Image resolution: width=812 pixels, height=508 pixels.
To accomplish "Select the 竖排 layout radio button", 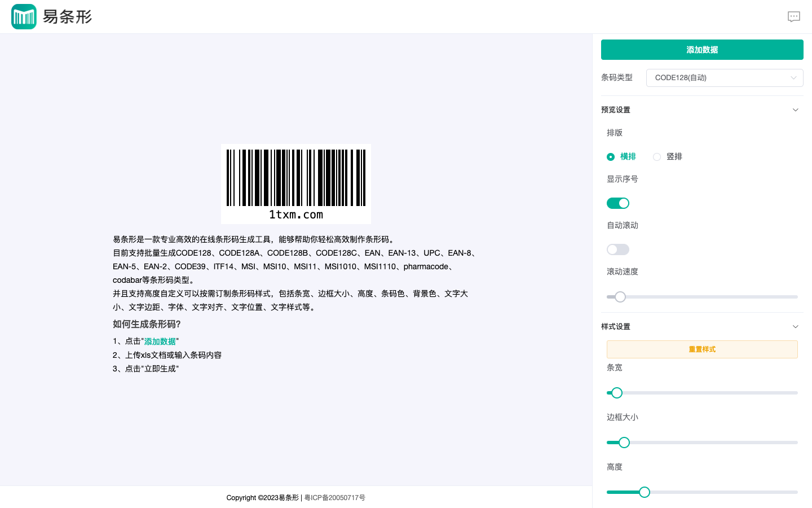I will coord(657,157).
